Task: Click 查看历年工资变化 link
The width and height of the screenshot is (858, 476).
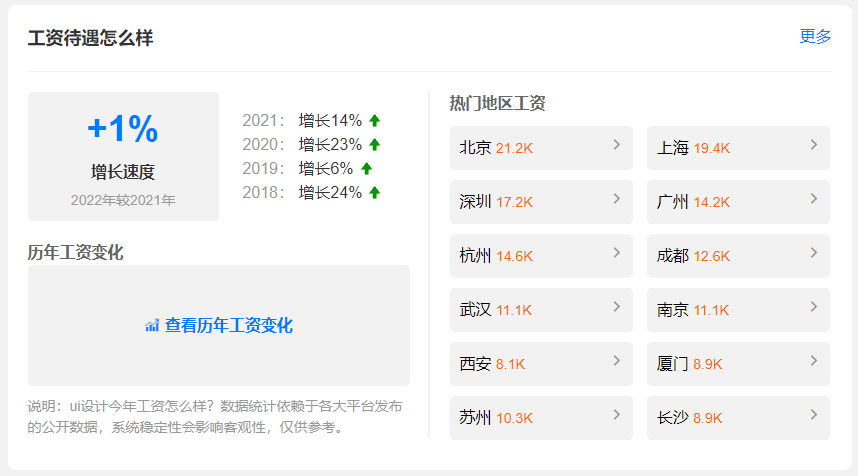Action: coord(229,326)
